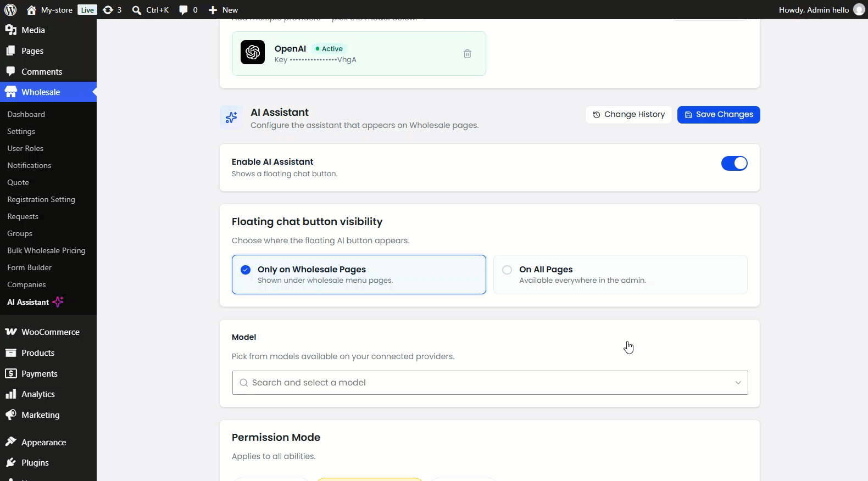This screenshot has height=481, width=868.
Task: Open the Groups submenu item
Action: (20, 233)
